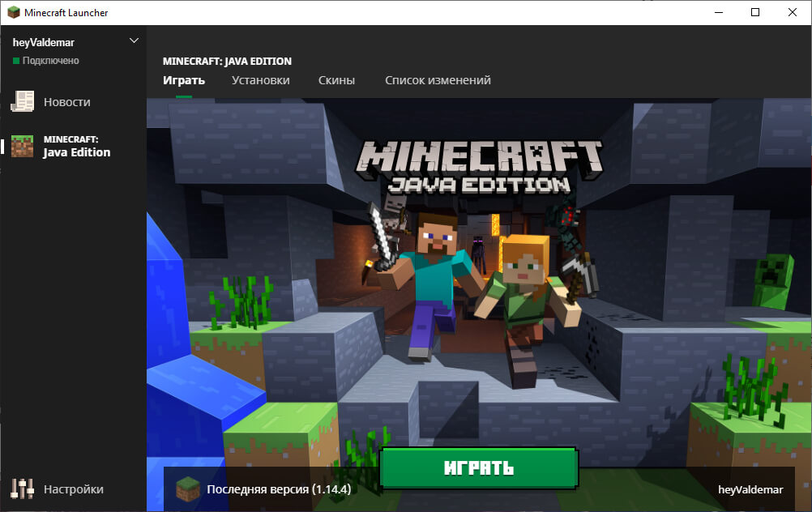The height and width of the screenshot is (512, 812).
Task: Click the Minecraft Java Edition logo artwork
Action: [479, 167]
